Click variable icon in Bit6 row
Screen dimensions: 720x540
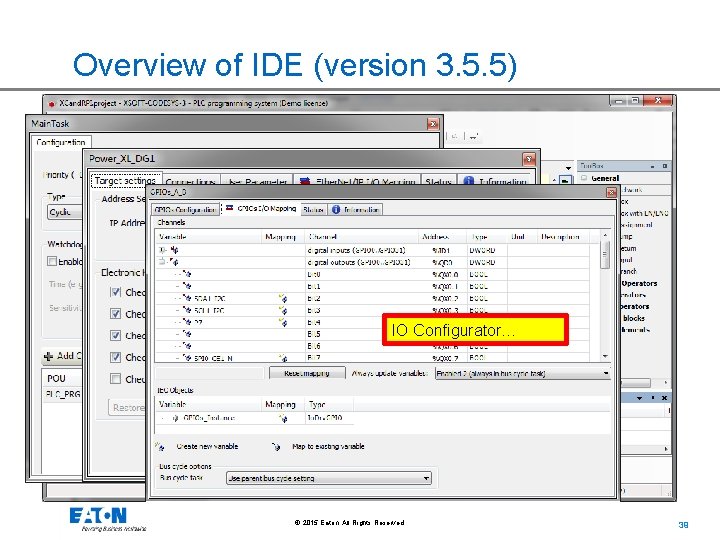[x=187, y=346]
